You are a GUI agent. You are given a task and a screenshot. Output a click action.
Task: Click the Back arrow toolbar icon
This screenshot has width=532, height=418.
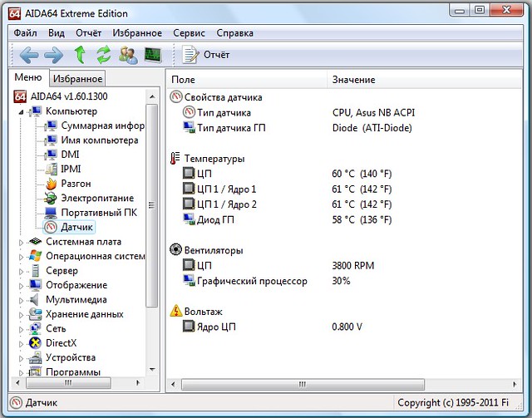pyautogui.click(x=29, y=55)
